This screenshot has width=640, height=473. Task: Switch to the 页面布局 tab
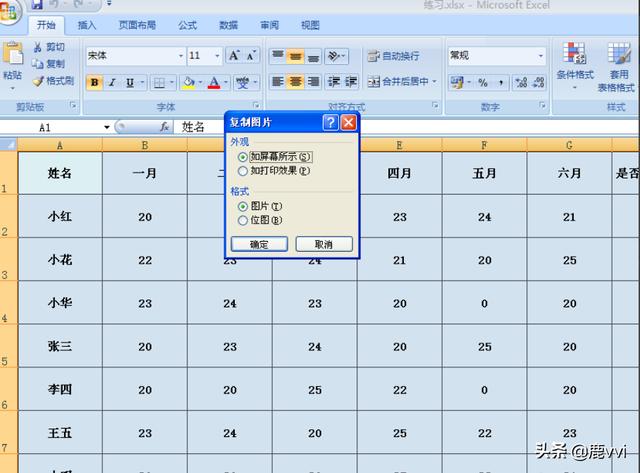137,25
